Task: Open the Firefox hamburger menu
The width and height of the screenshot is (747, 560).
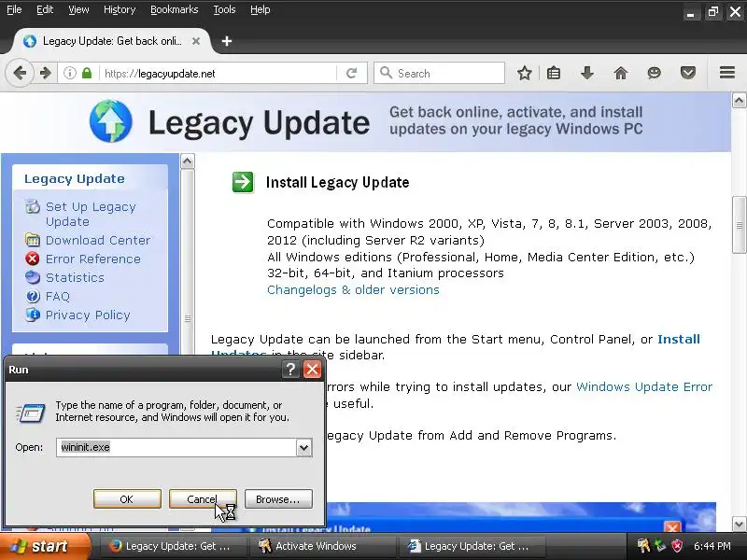Action: [727, 73]
